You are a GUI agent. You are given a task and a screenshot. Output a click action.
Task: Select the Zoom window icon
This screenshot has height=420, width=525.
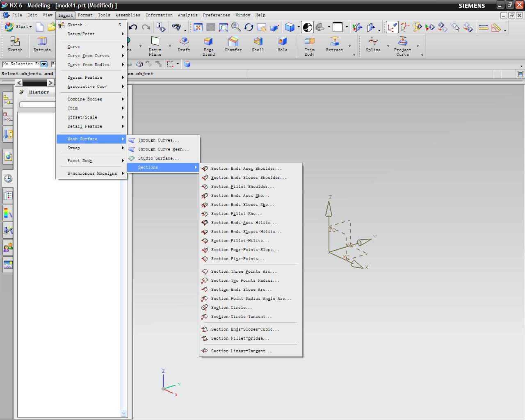pyautogui.click(x=223, y=27)
